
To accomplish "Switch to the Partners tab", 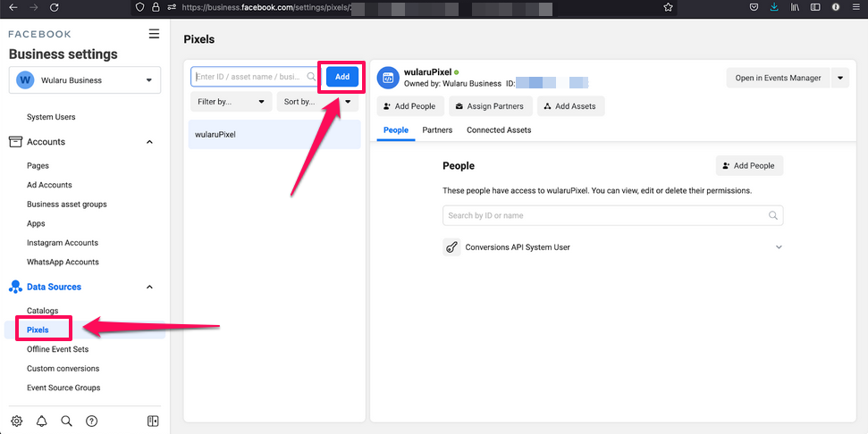I will click(437, 130).
